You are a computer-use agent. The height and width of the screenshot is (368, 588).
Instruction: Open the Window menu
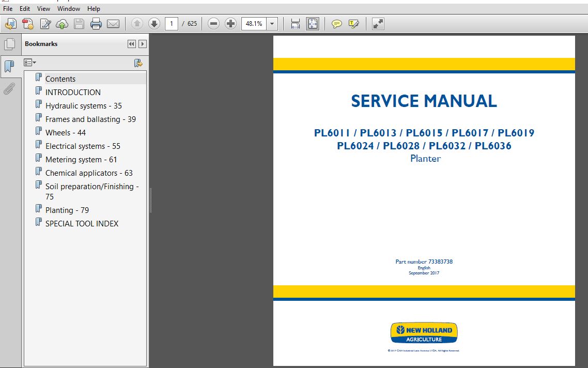tap(69, 9)
